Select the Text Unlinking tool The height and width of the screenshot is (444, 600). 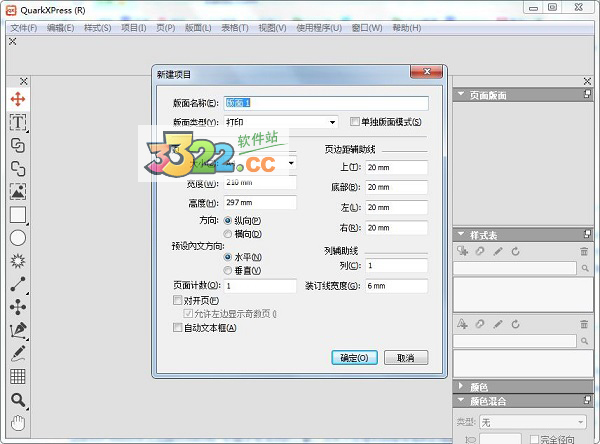[x=18, y=168]
